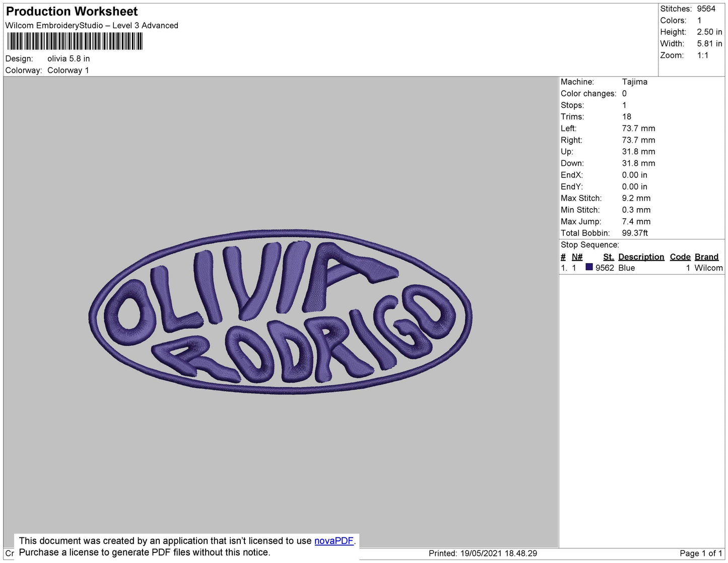Click the Stop Sequence label

pyautogui.click(x=590, y=244)
